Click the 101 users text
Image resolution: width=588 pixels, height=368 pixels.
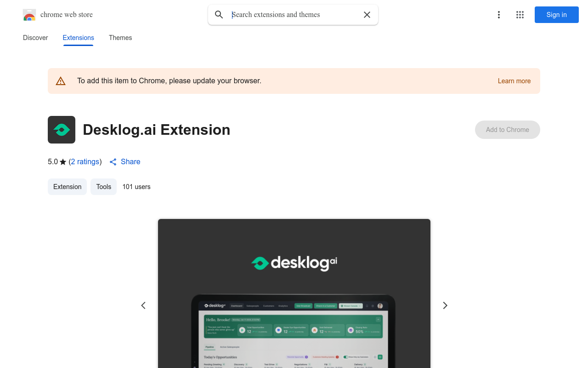136,187
